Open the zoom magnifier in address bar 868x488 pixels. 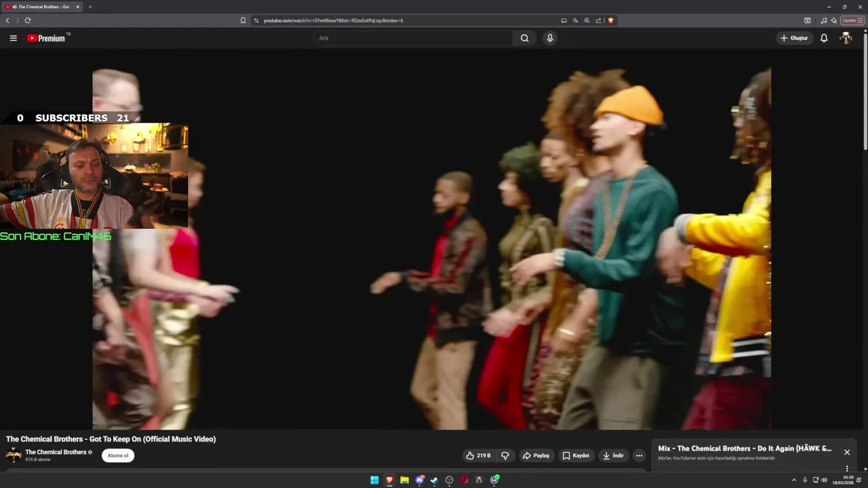[x=587, y=20]
